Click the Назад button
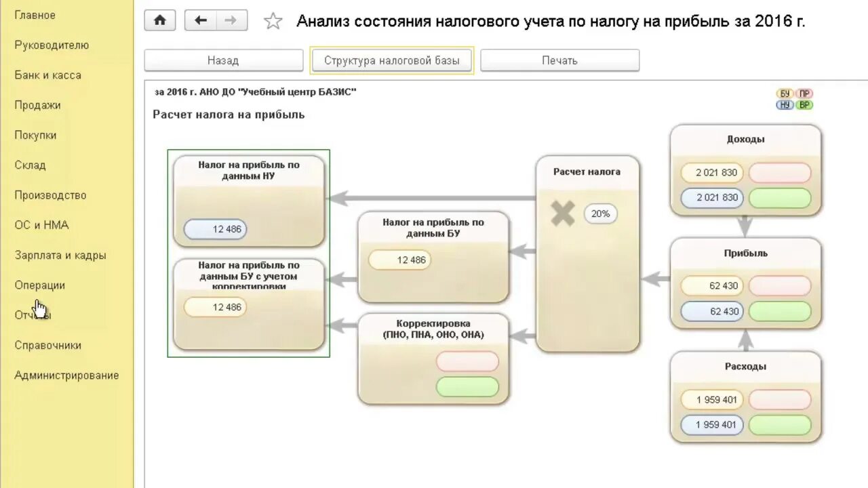This screenshot has width=868, height=488. point(223,60)
